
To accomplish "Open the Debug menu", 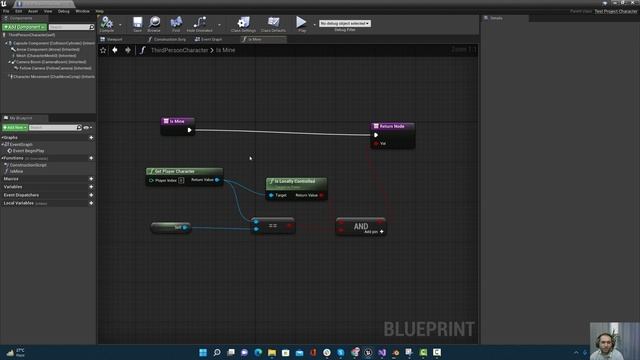I will click(64, 11).
